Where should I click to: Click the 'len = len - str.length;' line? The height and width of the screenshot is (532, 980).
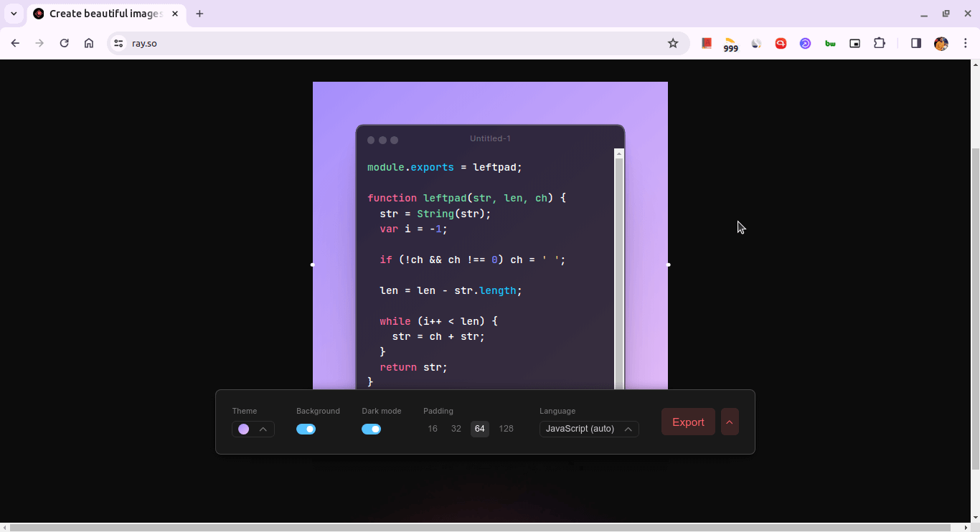(451, 290)
